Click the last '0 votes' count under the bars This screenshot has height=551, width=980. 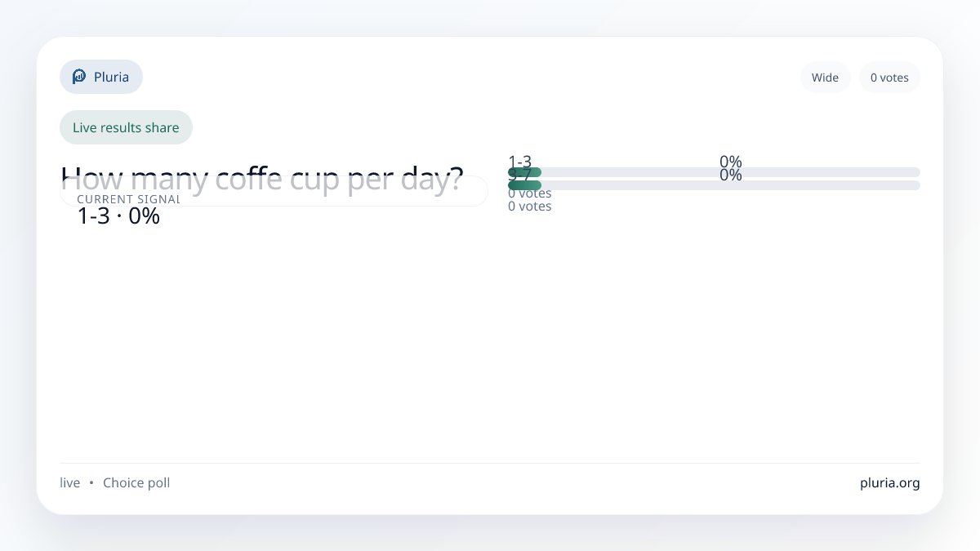529,207
